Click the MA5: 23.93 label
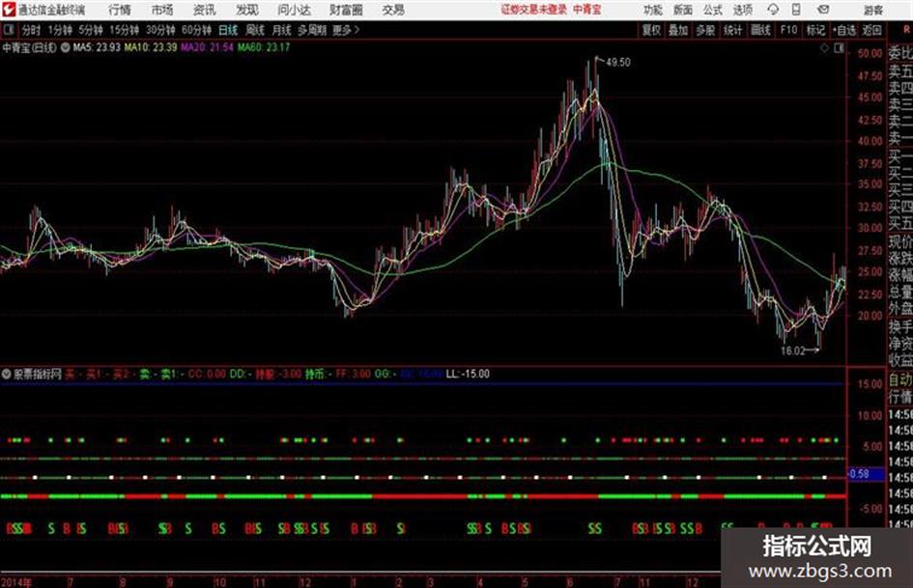Screen dimensions: 913x588 coord(97,47)
